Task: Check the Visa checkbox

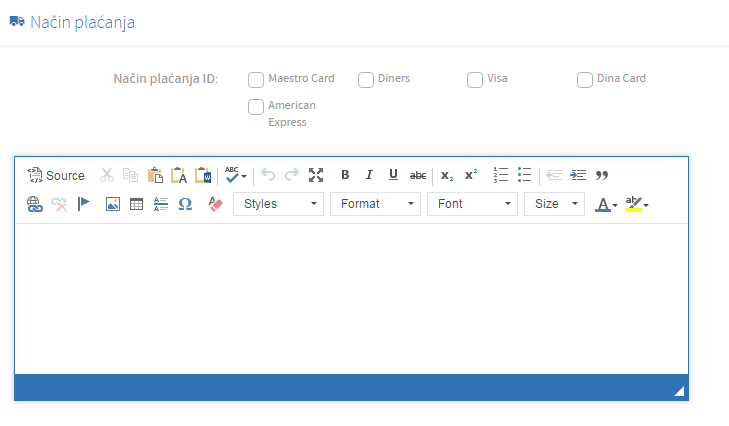Action: [475, 80]
